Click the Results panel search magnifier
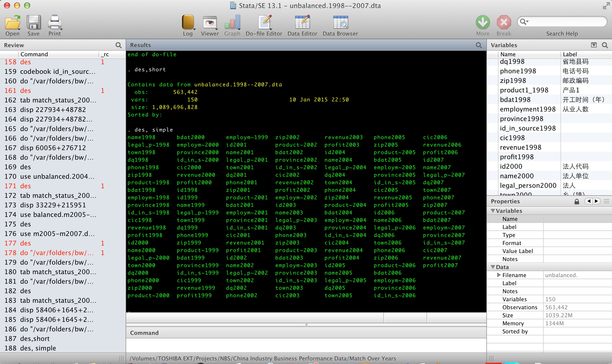The height and width of the screenshot is (364, 612). [x=479, y=45]
